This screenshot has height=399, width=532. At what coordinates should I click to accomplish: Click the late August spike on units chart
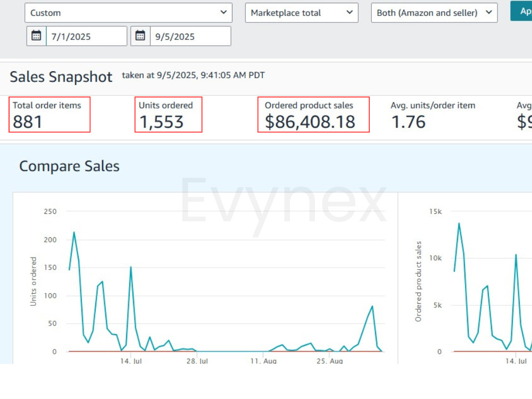tap(372, 306)
